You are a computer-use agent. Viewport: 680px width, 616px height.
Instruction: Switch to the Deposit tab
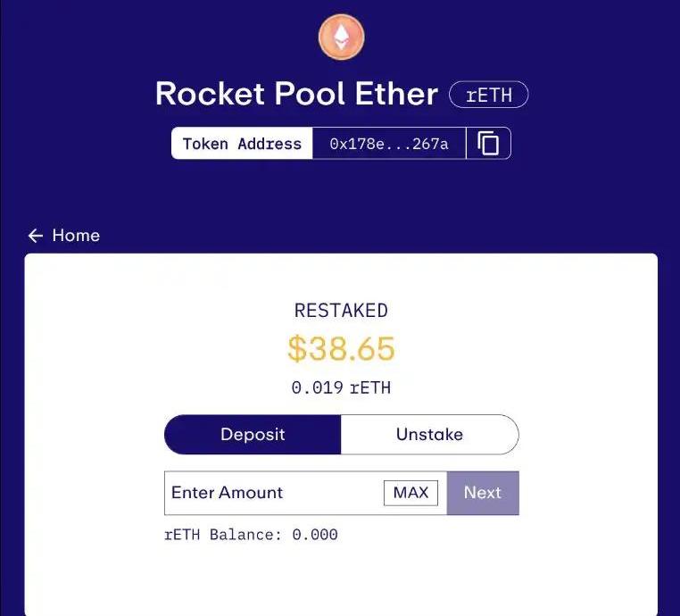tap(253, 435)
